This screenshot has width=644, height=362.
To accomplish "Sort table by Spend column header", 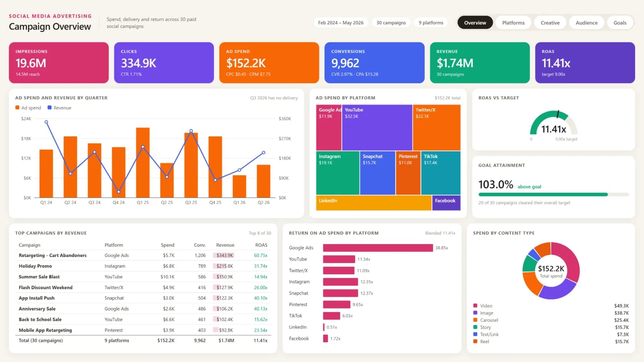I will coord(167,245).
